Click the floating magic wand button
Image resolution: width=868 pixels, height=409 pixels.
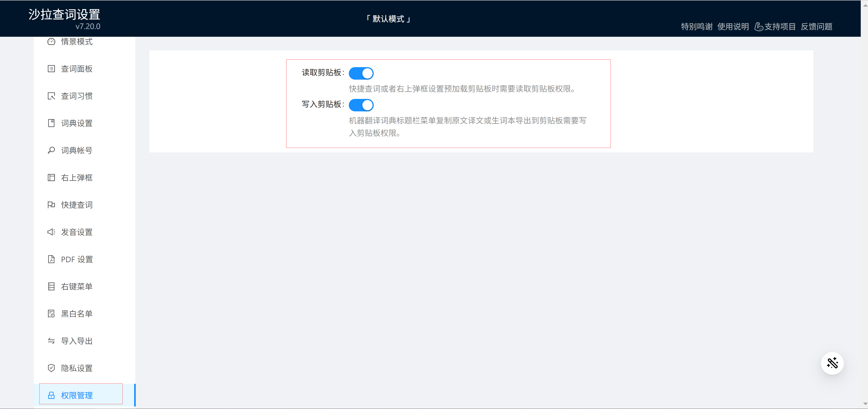tap(832, 363)
